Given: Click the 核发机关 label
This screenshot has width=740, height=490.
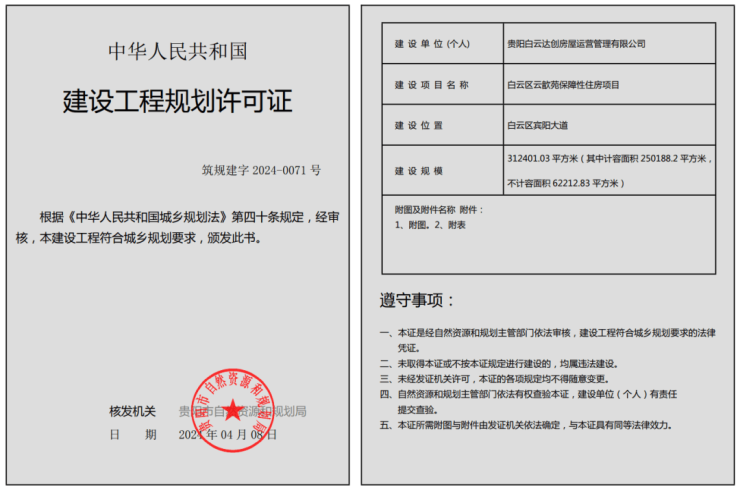Looking at the screenshot, I should pyautogui.click(x=133, y=411).
